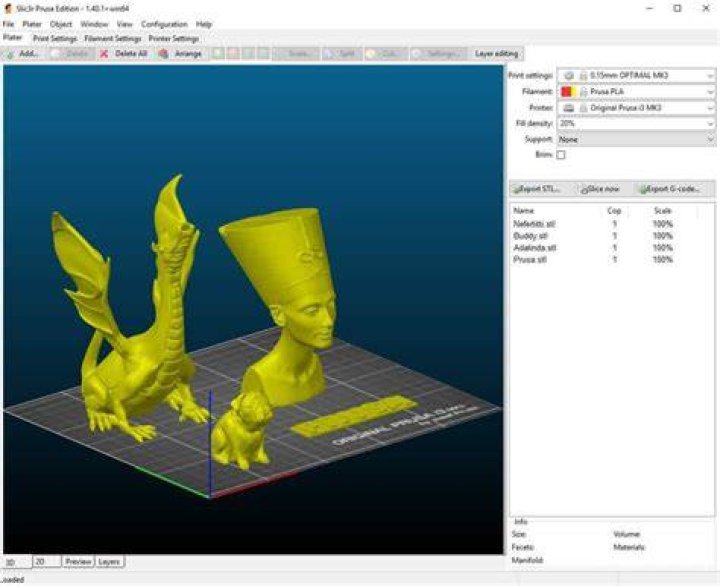Click the green More copies icon
This screenshot has height=586, width=720.
point(219,54)
